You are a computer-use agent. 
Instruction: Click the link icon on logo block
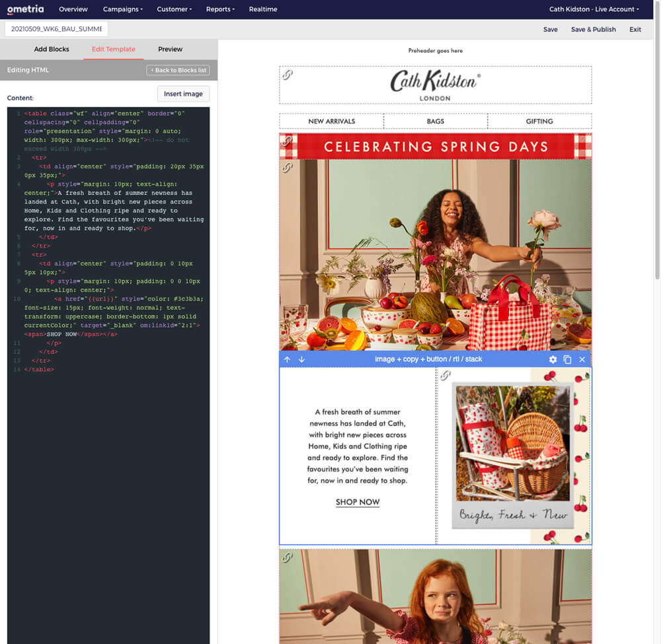[x=288, y=75]
